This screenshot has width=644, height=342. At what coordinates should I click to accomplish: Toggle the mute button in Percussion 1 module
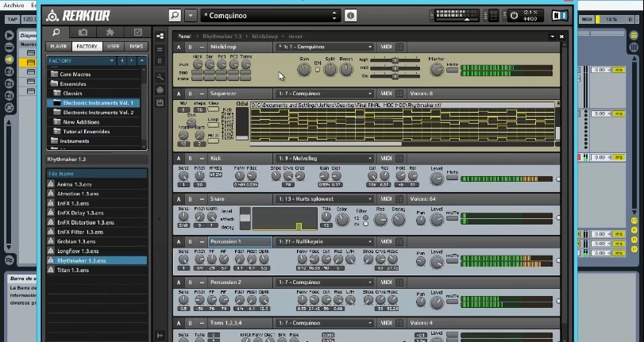click(x=452, y=262)
